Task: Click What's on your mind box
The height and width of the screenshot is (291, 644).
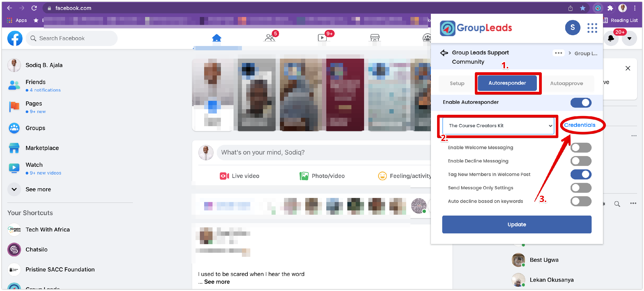Action: 324,152
